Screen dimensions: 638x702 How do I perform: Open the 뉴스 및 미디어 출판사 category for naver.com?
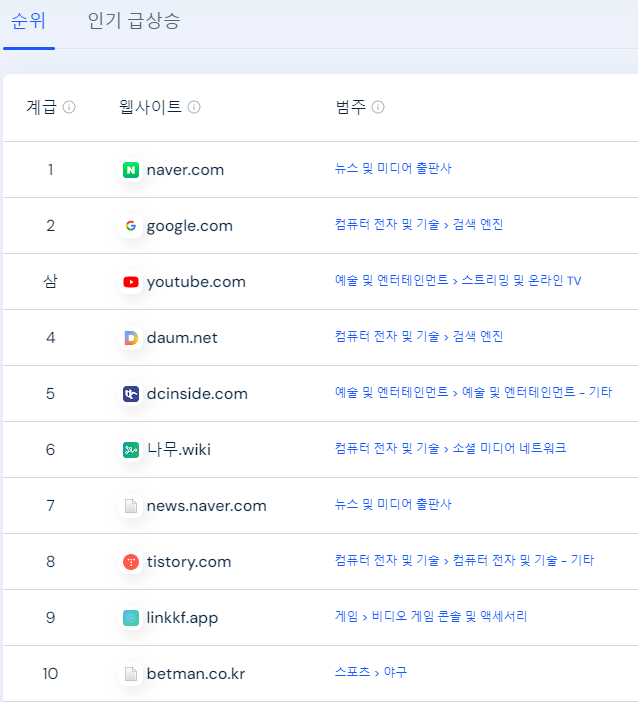pos(393,168)
